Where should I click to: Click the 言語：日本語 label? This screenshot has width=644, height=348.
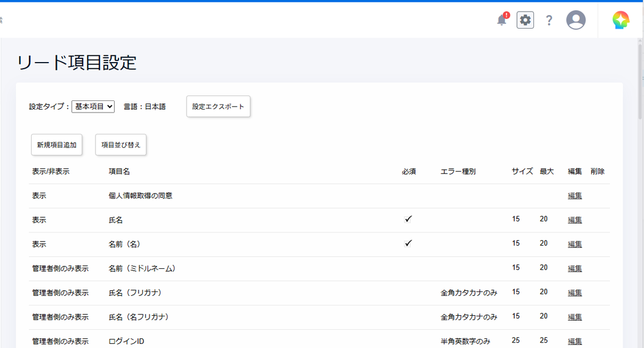(x=145, y=106)
